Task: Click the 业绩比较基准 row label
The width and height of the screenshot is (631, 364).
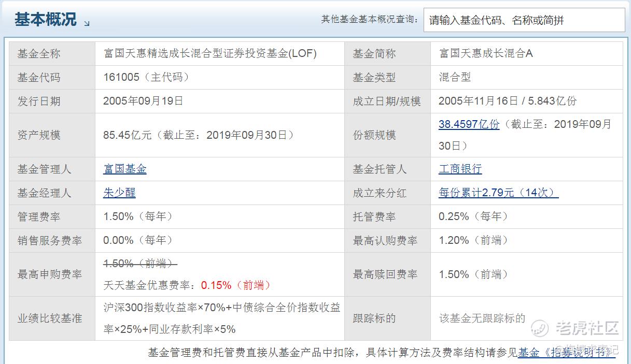Action: [50, 318]
